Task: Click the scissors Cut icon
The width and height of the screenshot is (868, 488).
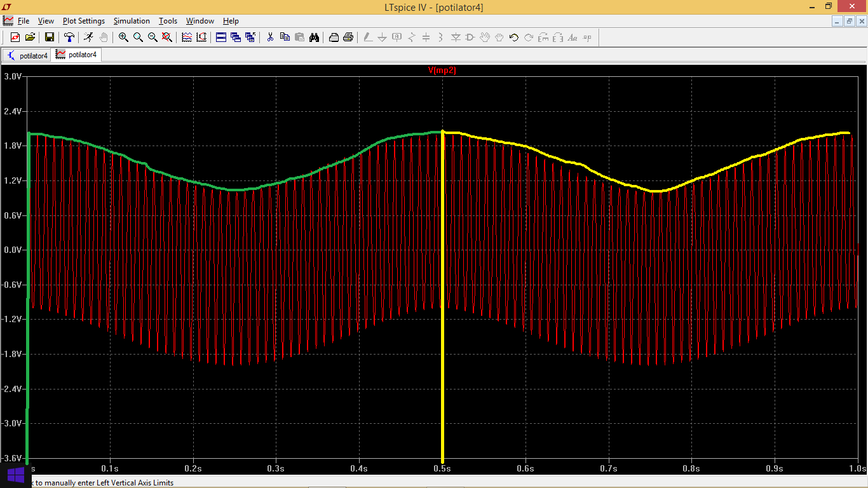Action: (270, 37)
